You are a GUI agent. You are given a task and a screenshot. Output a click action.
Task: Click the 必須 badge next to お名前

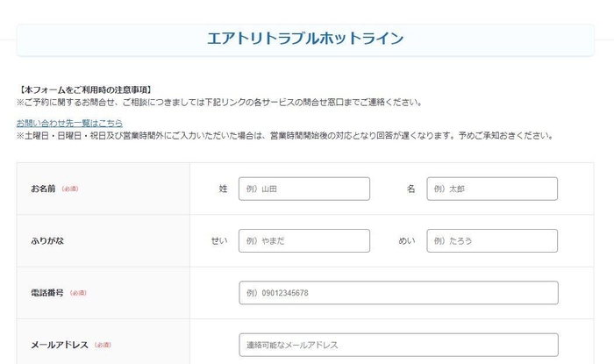coord(70,189)
